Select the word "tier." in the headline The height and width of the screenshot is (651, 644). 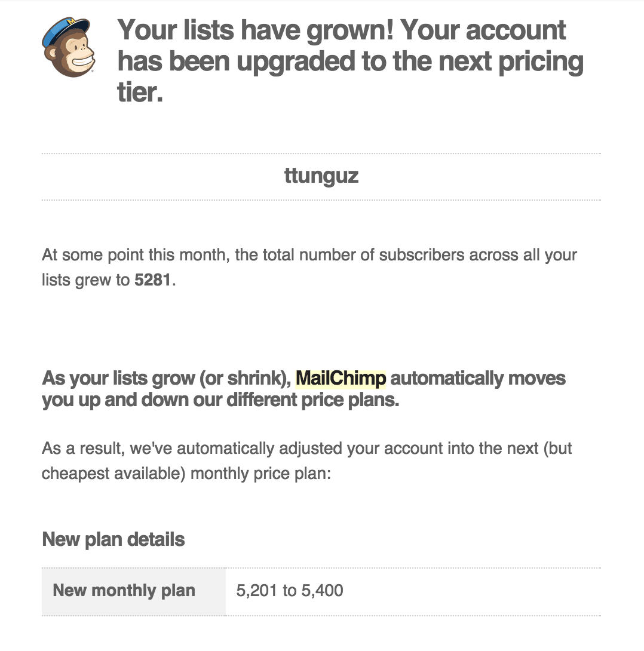140,92
